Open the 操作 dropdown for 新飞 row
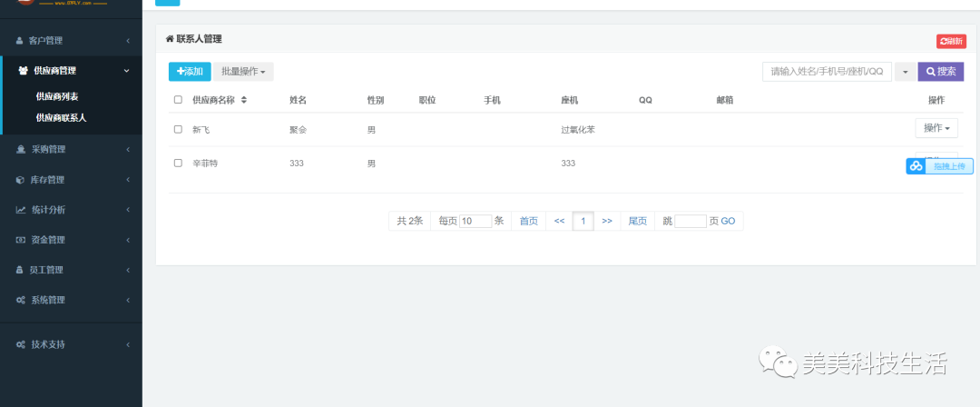 (x=936, y=128)
